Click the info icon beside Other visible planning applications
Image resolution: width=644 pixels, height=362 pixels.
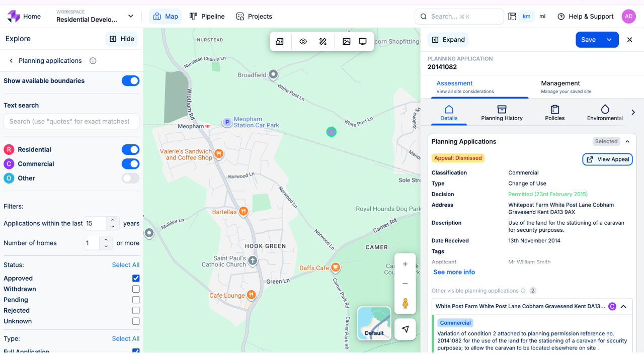pyautogui.click(x=523, y=291)
